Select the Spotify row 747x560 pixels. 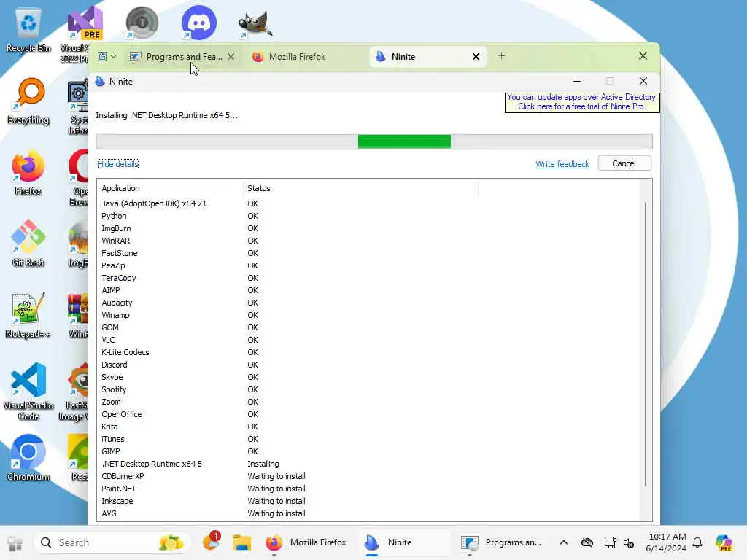(368, 389)
